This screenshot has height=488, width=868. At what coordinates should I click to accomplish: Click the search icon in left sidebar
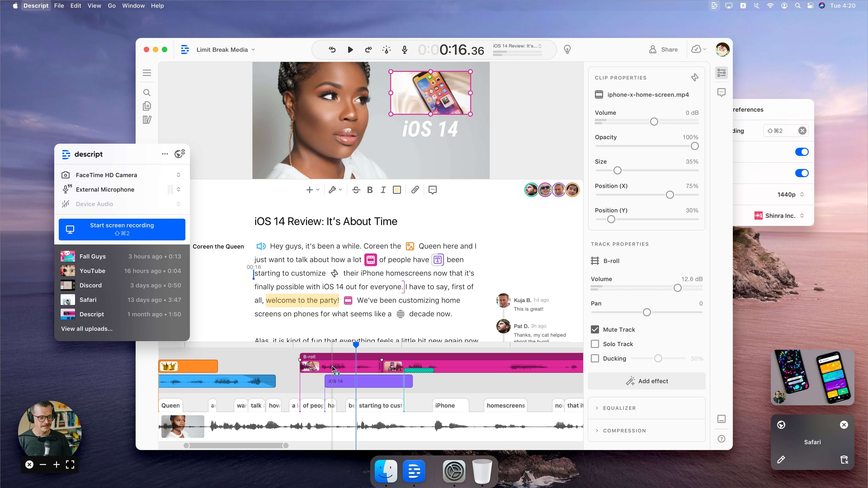(x=147, y=92)
